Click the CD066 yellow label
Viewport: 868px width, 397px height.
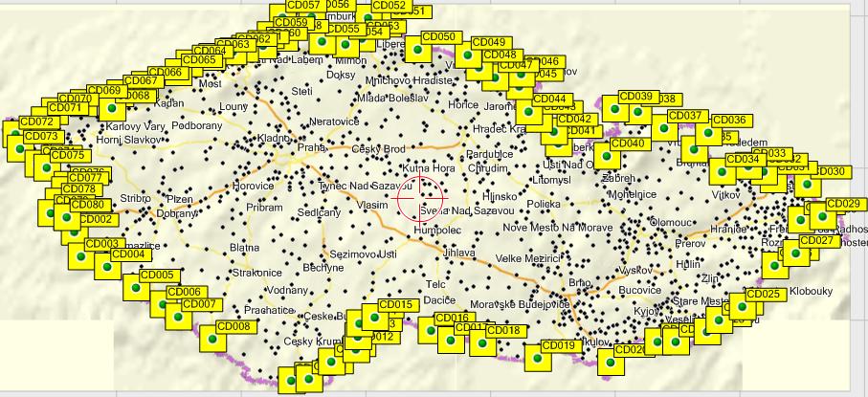click(x=165, y=73)
